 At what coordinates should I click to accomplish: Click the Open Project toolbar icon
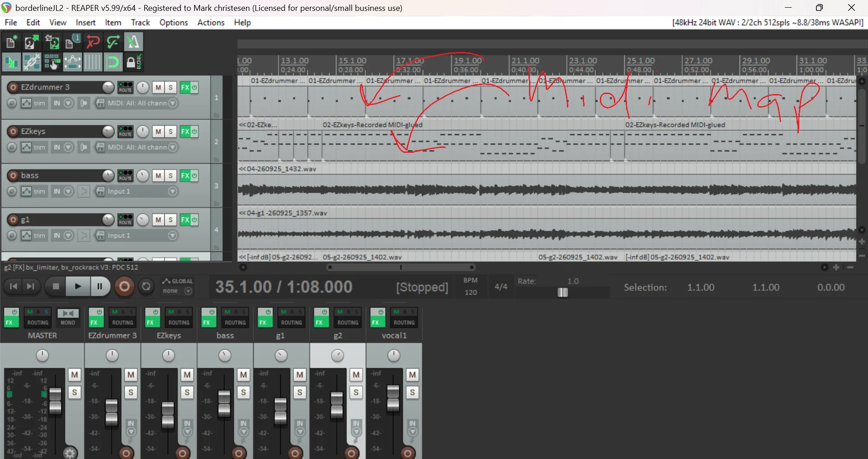(32, 42)
